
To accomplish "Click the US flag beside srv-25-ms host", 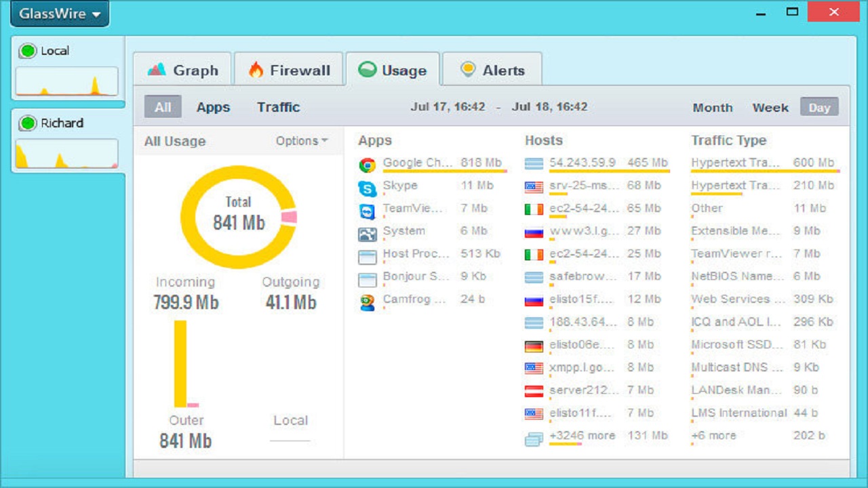I will (x=534, y=186).
